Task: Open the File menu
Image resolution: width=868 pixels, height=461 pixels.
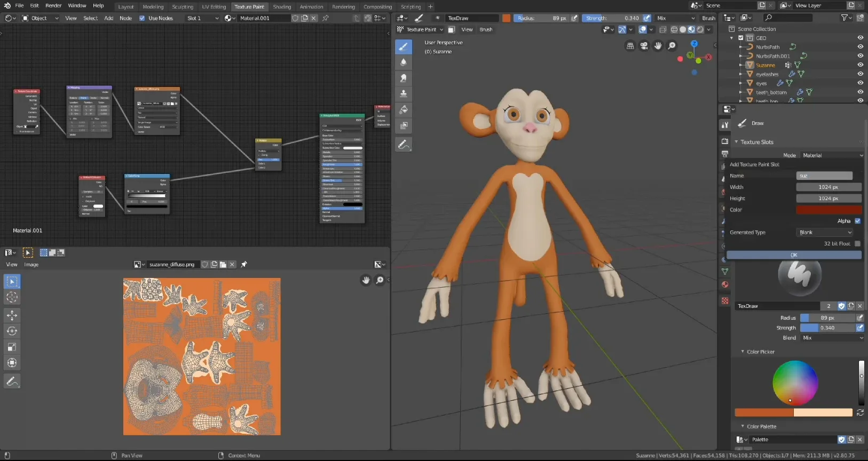Action: click(19, 5)
